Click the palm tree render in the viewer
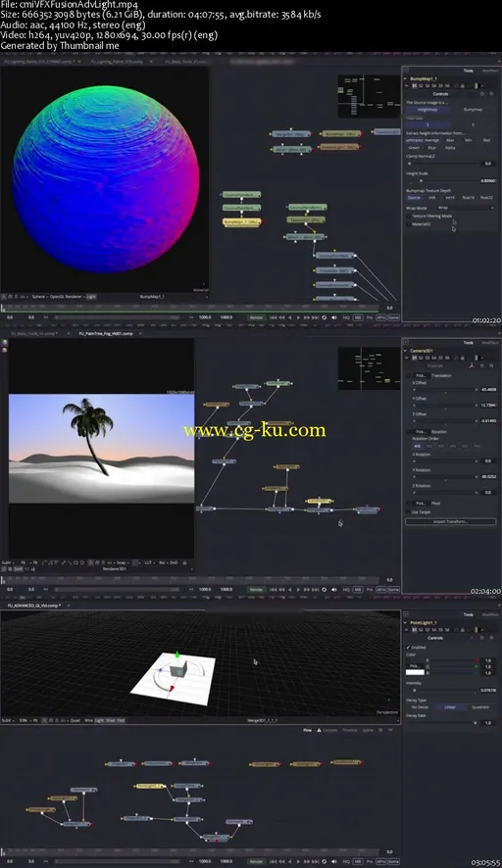Screen dimensions: 502x868 (101, 449)
